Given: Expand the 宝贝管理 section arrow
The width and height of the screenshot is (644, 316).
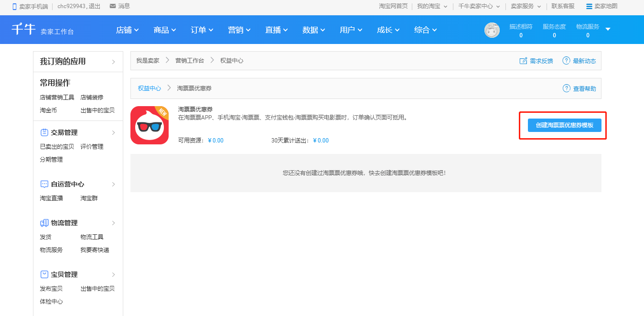Looking at the screenshot, I should pyautogui.click(x=113, y=274).
